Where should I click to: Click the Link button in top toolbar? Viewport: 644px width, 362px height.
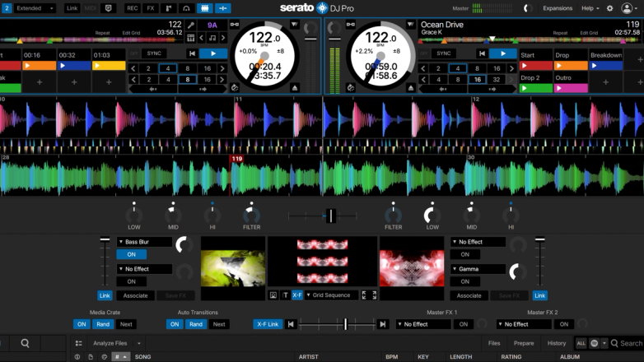(x=72, y=8)
